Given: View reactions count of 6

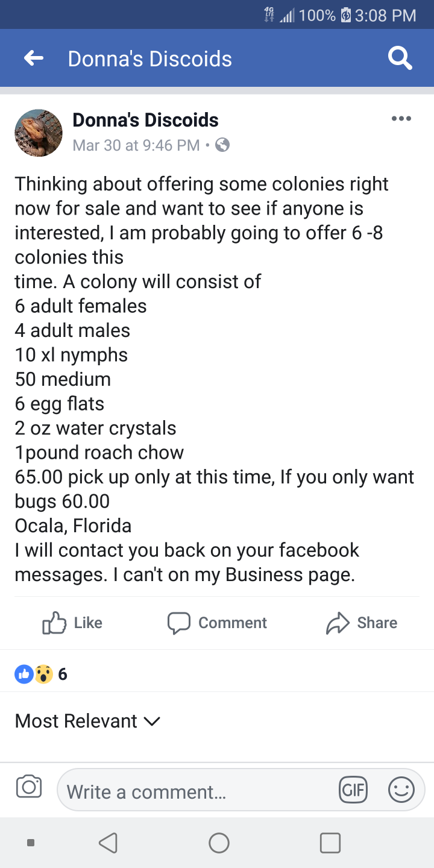Looking at the screenshot, I should coord(63,674).
